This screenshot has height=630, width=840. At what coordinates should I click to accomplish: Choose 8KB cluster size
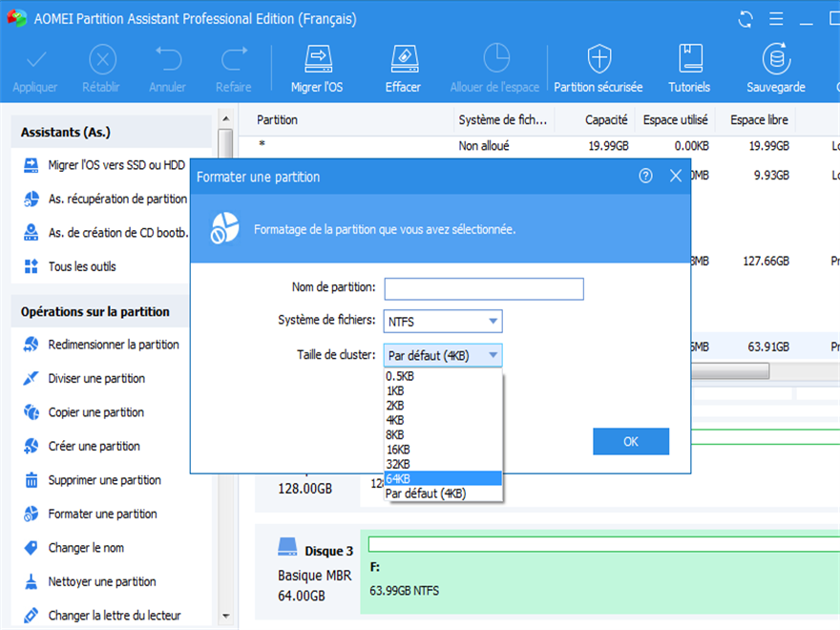[443, 434]
